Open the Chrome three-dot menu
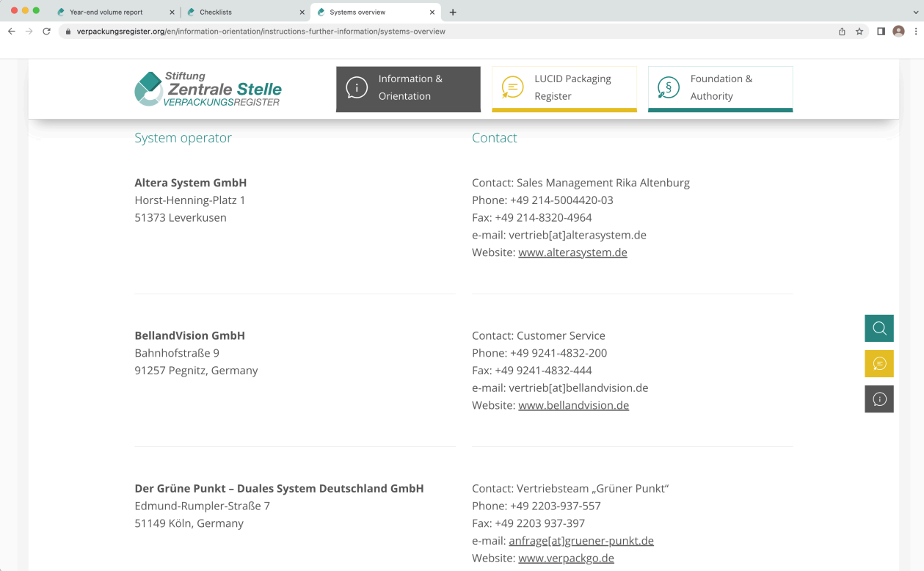This screenshot has height=571, width=924. [x=916, y=32]
